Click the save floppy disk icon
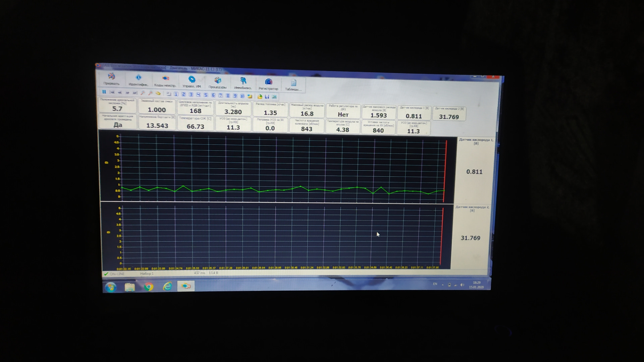 tap(267, 97)
